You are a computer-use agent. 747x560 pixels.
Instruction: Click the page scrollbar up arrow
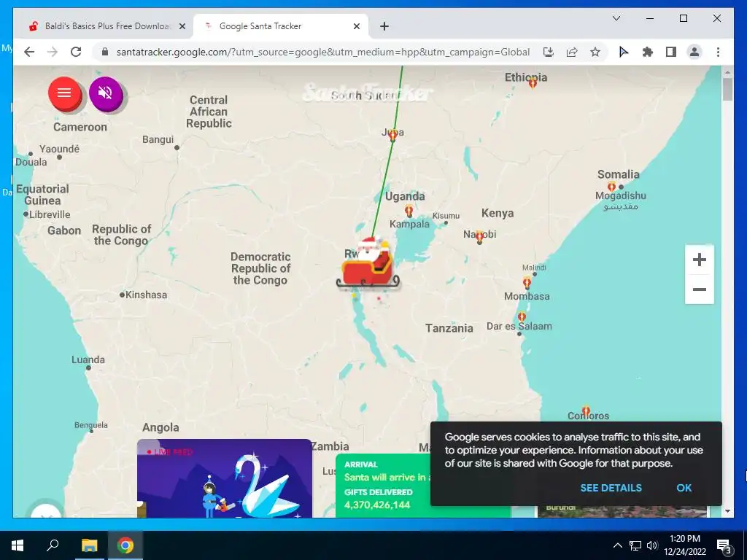(x=727, y=72)
